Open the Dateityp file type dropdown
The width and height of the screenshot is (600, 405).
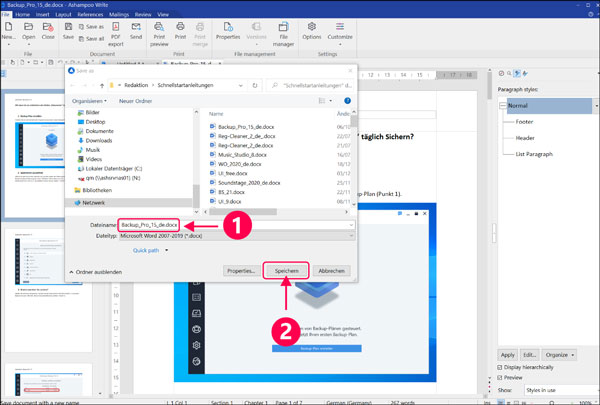tap(236, 237)
